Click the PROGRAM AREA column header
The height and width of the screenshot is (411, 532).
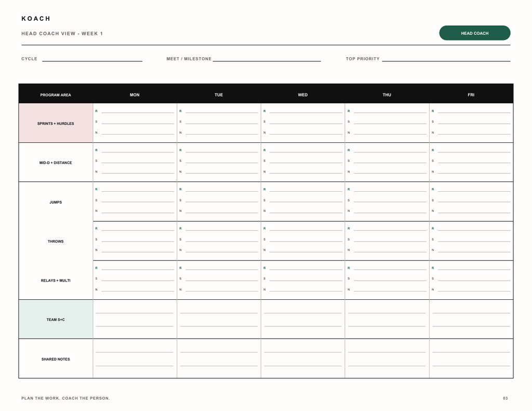tap(56, 95)
